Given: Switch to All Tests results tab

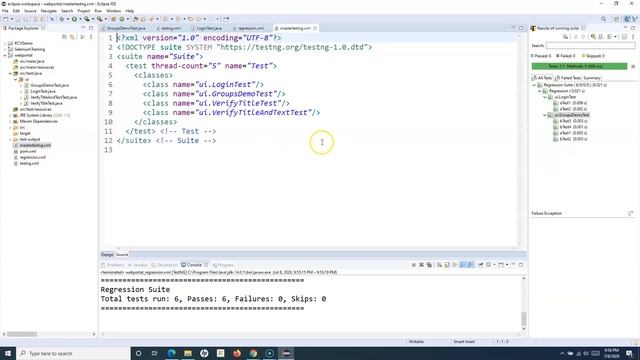Looking at the screenshot, I should coord(542,78).
